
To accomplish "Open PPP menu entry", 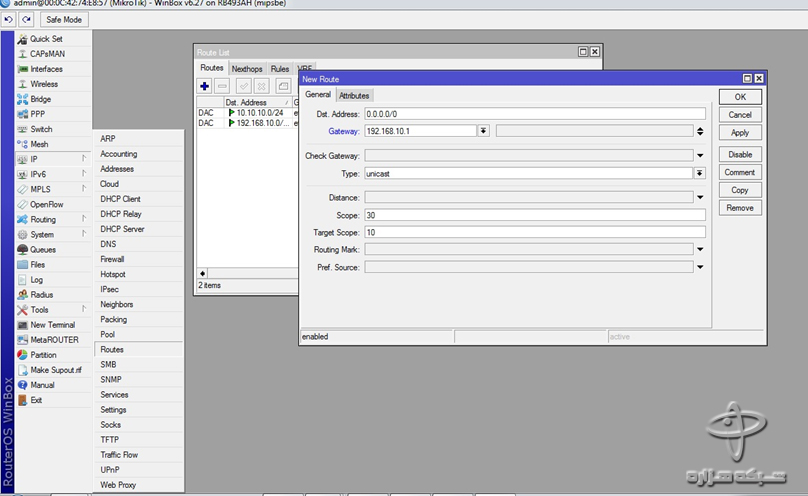I will (x=54, y=114).
